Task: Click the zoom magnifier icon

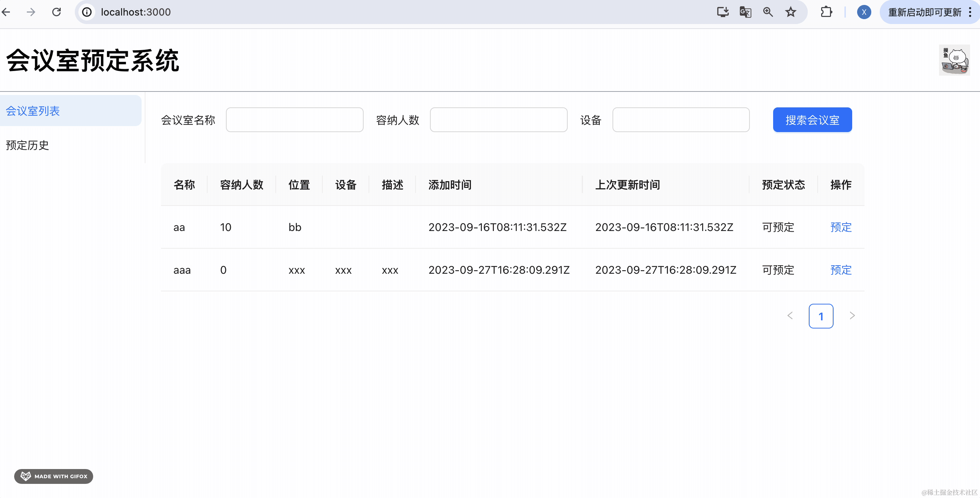Action: 768,12
